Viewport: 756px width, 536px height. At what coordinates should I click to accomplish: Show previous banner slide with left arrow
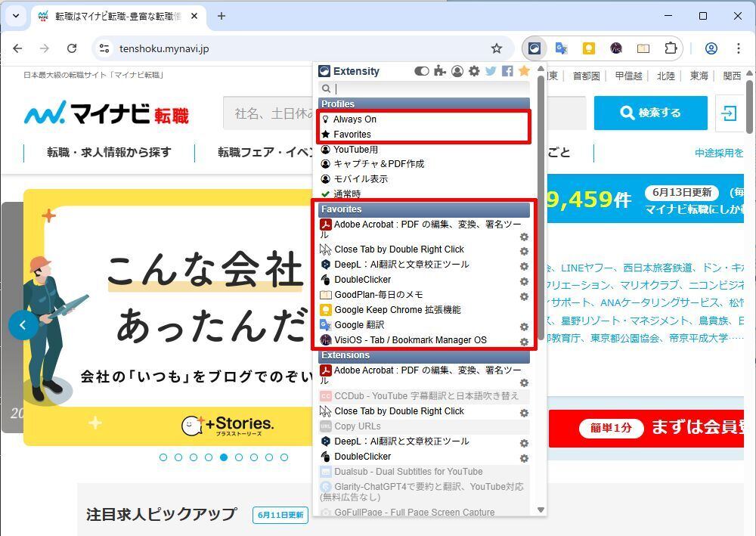[x=23, y=325]
